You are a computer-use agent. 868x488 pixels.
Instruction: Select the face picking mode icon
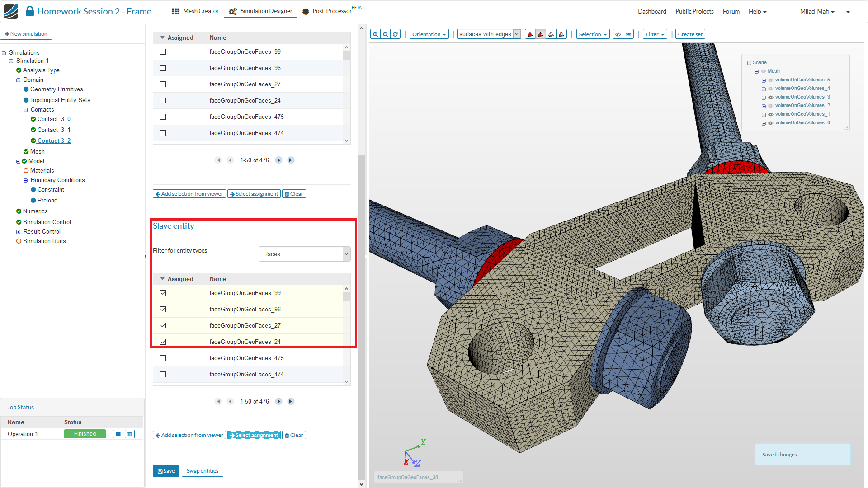click(x=541, y=34)
